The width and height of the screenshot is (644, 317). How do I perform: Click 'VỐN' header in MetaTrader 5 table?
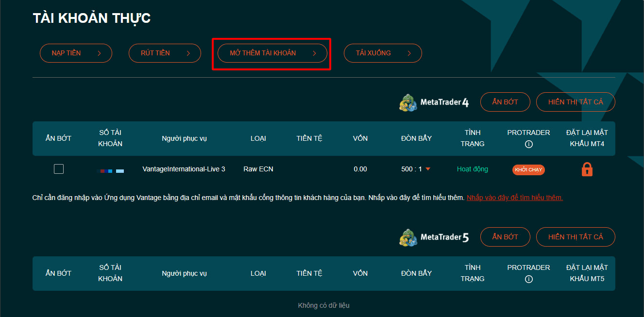(360, 273)
